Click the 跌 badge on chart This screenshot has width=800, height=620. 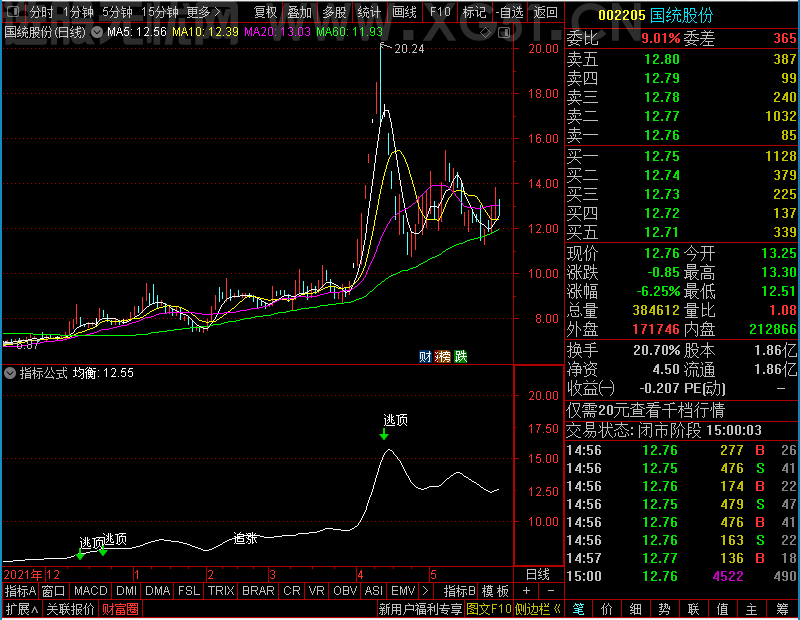click(x=461, y=356)
